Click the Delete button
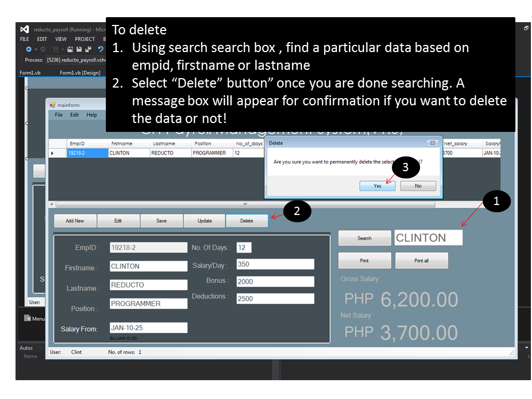 pyautogui.click(x=247, y=220)
